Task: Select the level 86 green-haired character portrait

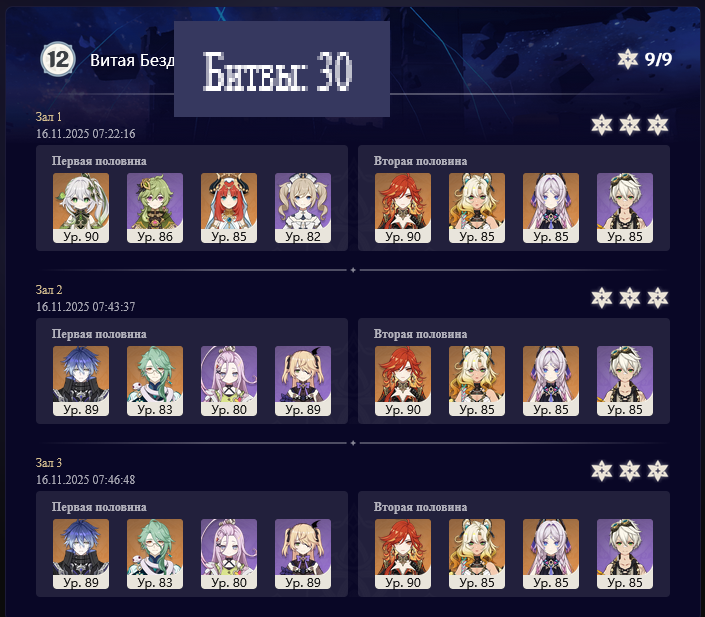Action: (x=155, y=208)
